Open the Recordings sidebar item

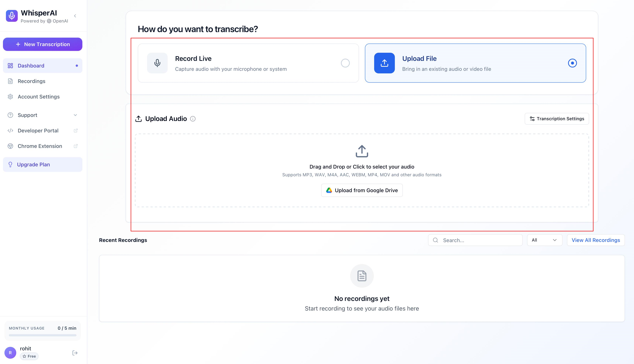42,81
